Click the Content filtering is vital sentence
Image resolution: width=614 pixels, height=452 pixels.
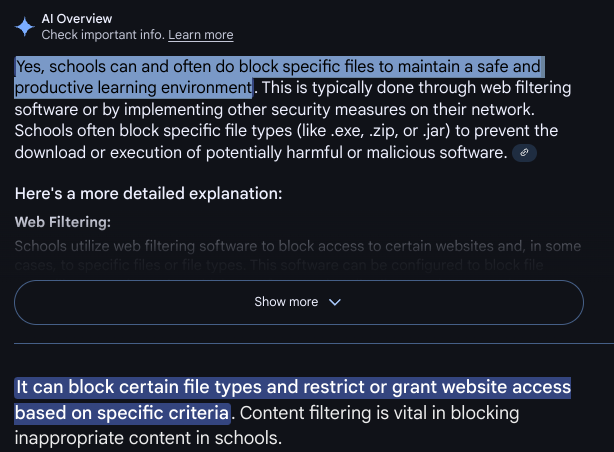point(379,413)
